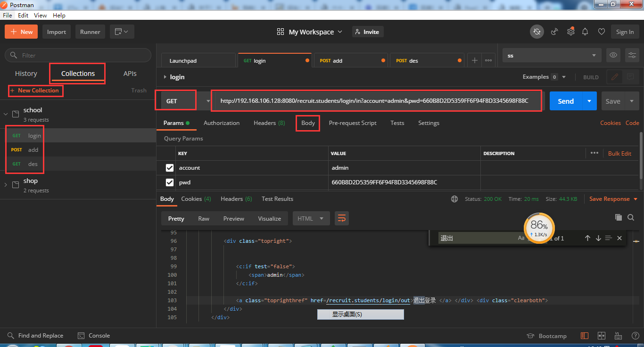
Task: Switch response view to Raw
Action: tap(204, 218)
